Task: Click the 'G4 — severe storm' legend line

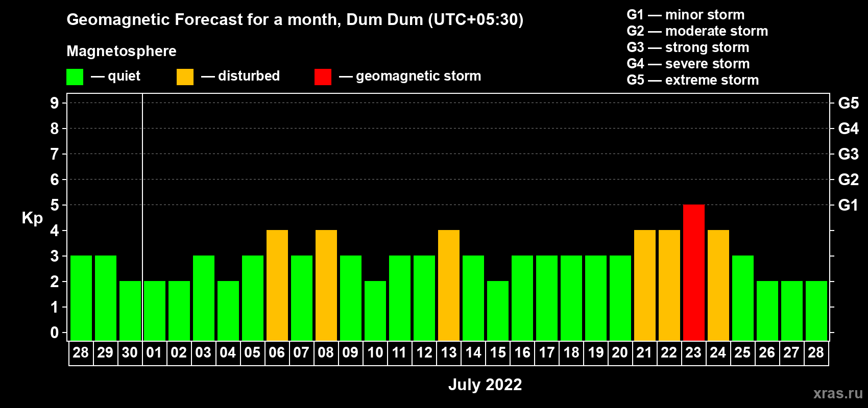Action: (x=688, y=64)
